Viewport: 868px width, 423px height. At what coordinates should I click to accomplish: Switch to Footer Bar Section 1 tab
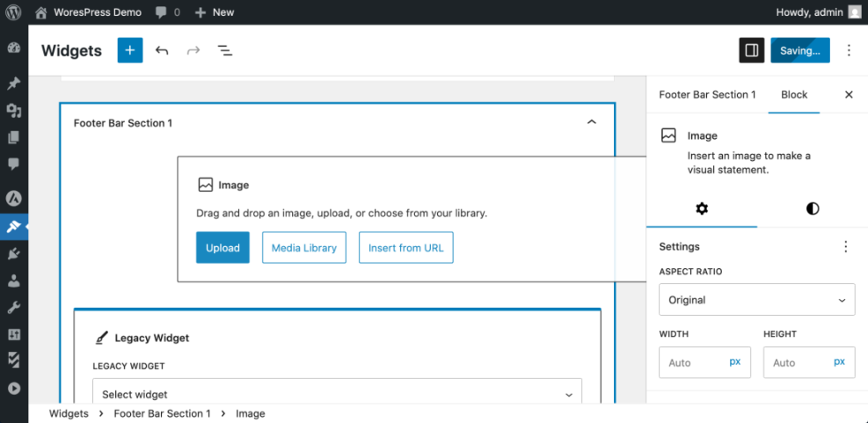click(707, 95)
